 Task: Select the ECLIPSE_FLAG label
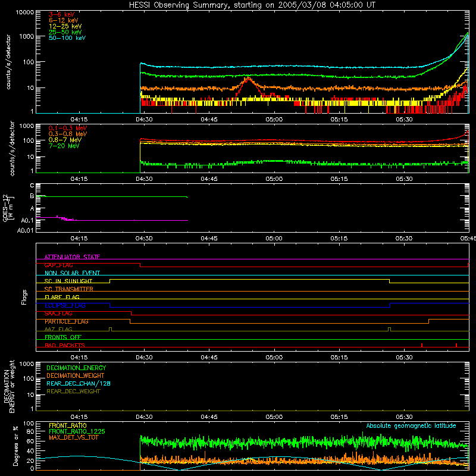[x=65, y=305]
